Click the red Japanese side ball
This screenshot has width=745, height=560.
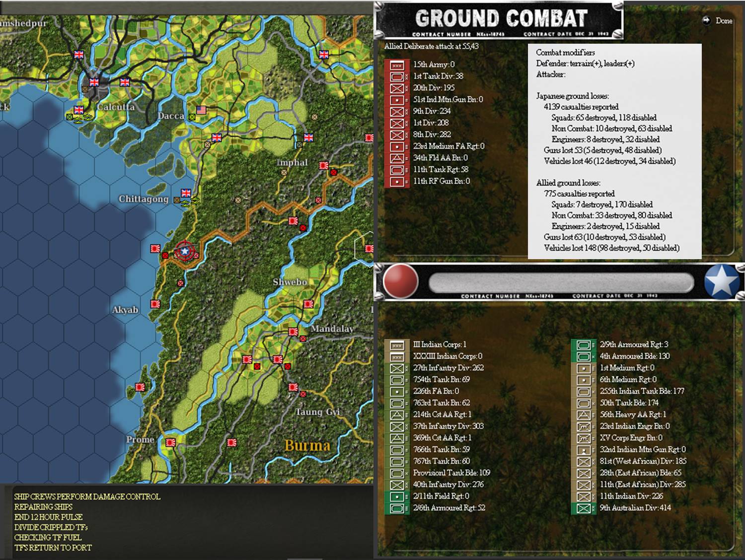pos(400,281)
